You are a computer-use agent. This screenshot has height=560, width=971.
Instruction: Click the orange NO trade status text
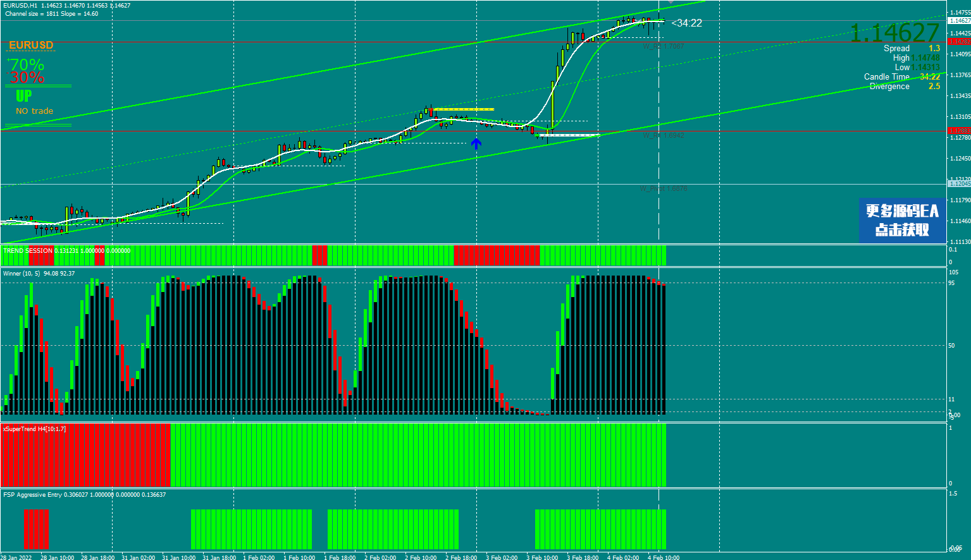tap(35, 111)
